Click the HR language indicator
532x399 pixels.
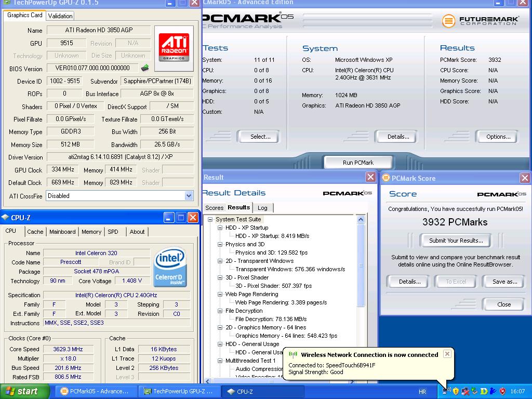pyautogui.click(x=422, y=392)
